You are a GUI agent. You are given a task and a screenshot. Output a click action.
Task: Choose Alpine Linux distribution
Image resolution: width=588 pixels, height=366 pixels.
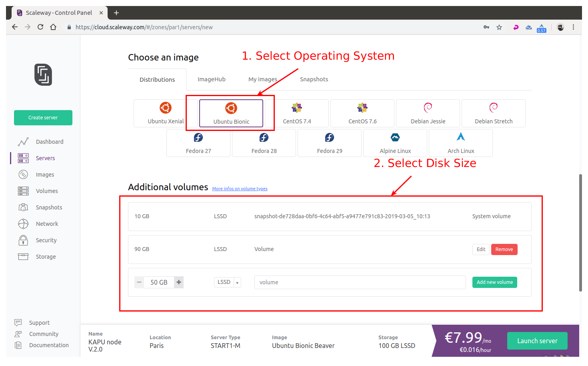pos(395,143)
